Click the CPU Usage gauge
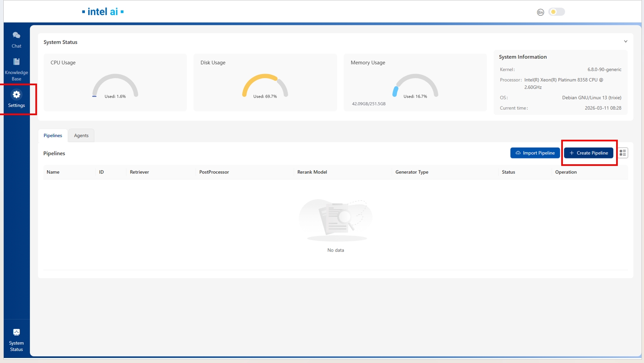This screenshot has height=363, width=644. coord(115,86)
